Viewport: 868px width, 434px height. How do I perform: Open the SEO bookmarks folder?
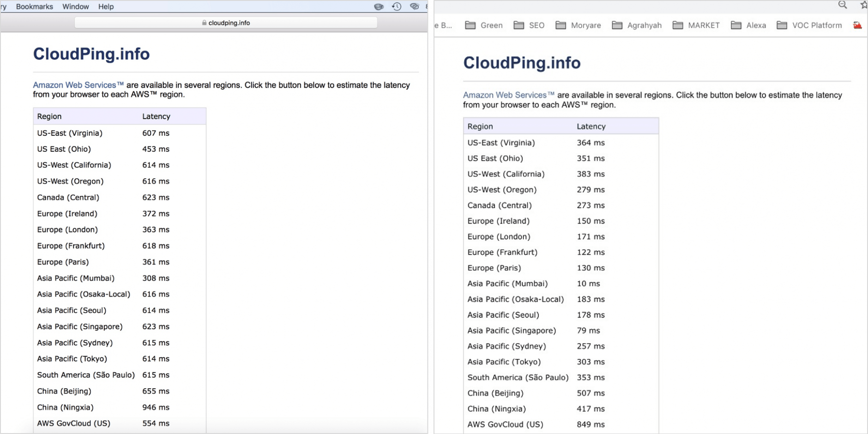(x=529, y=25)
